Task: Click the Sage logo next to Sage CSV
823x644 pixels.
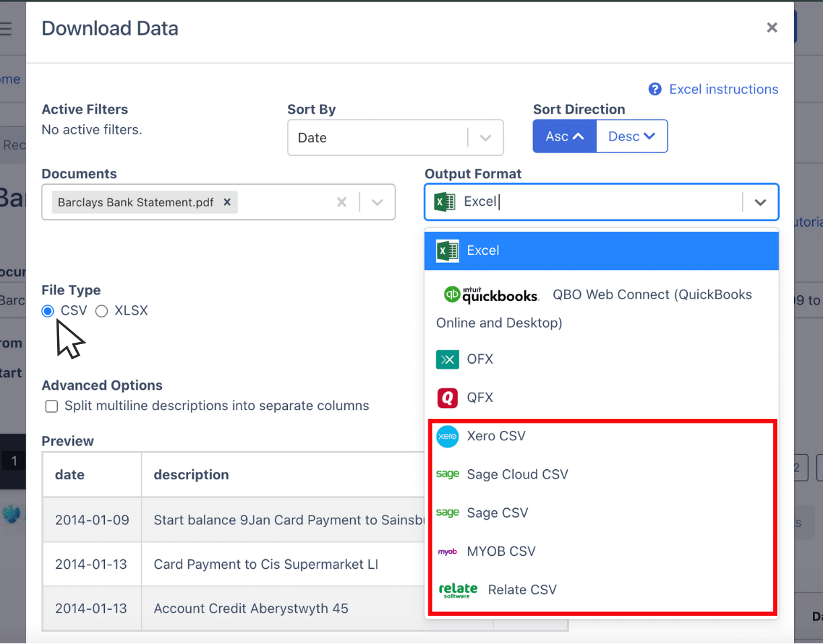Action: [x=448, y=512]
